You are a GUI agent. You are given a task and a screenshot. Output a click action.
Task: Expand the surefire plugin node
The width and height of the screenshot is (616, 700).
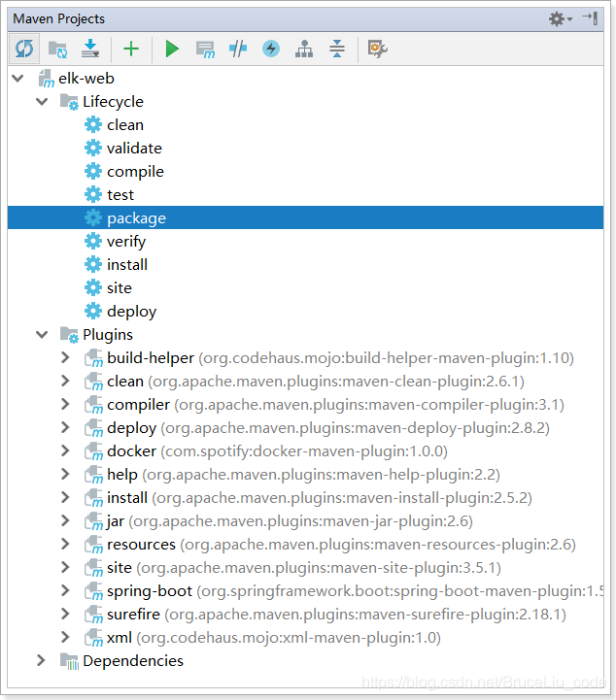point(65,614)
